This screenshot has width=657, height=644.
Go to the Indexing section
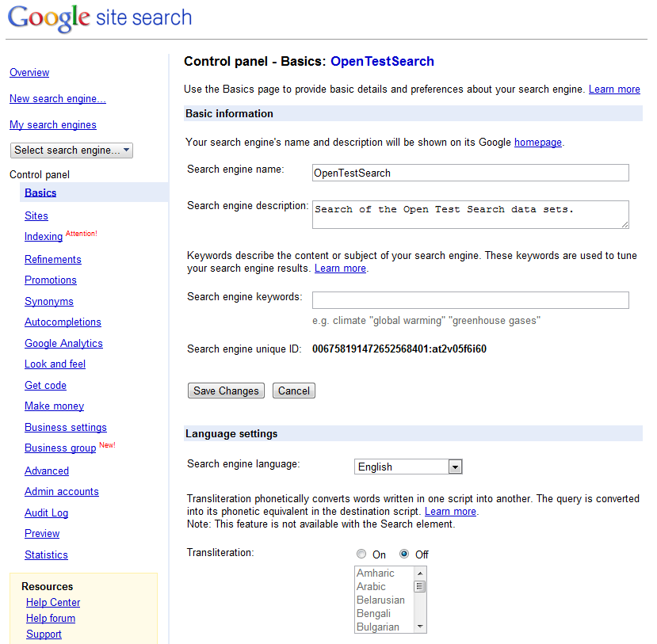[44, 237]
